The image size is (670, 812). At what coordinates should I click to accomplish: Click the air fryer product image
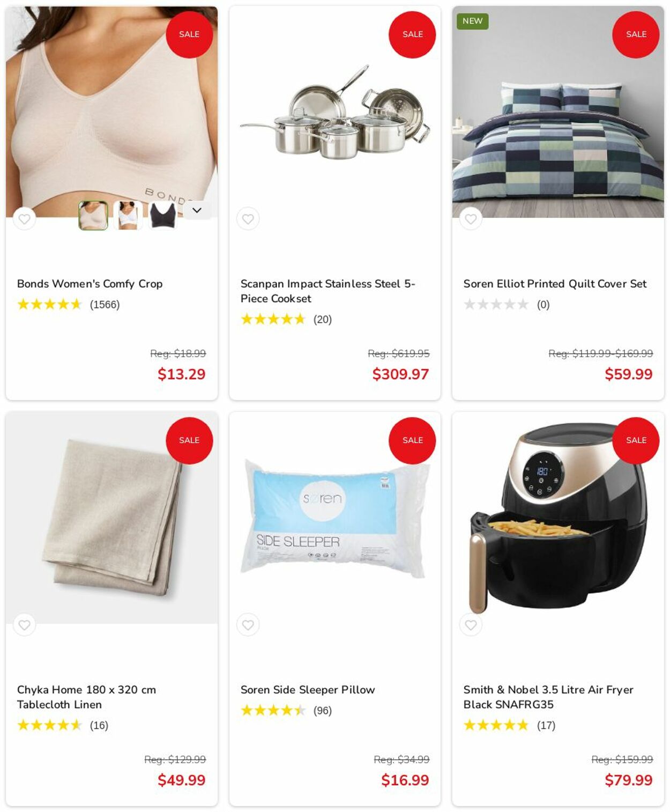[x=557, y=518]
